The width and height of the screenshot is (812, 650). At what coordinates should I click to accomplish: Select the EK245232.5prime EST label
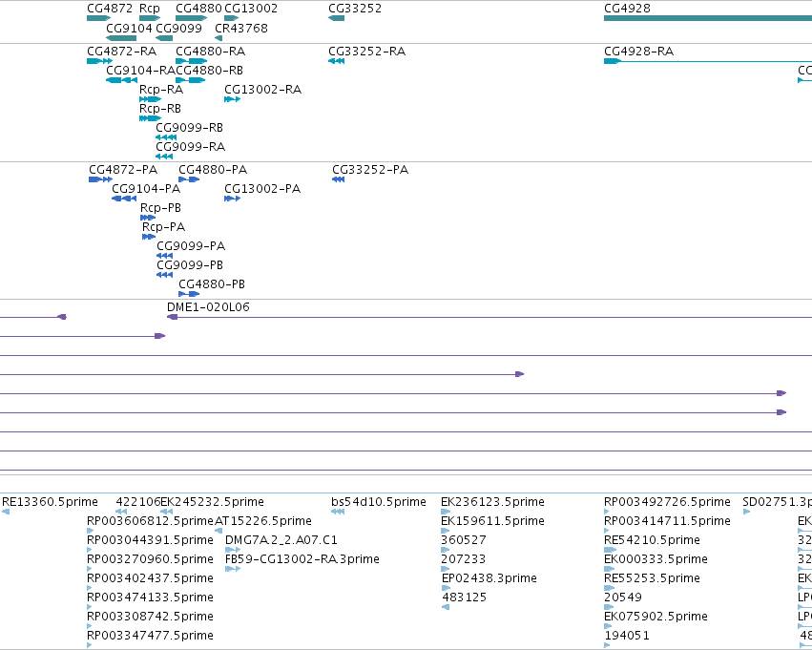213,502
